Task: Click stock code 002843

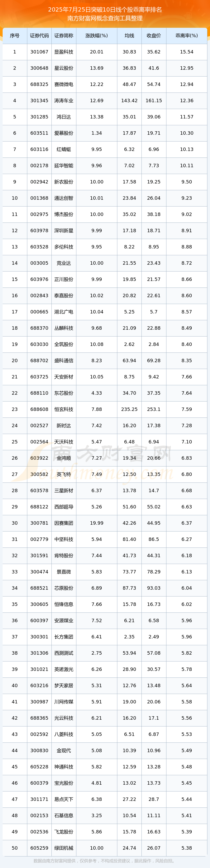Action: pos(39,296)
